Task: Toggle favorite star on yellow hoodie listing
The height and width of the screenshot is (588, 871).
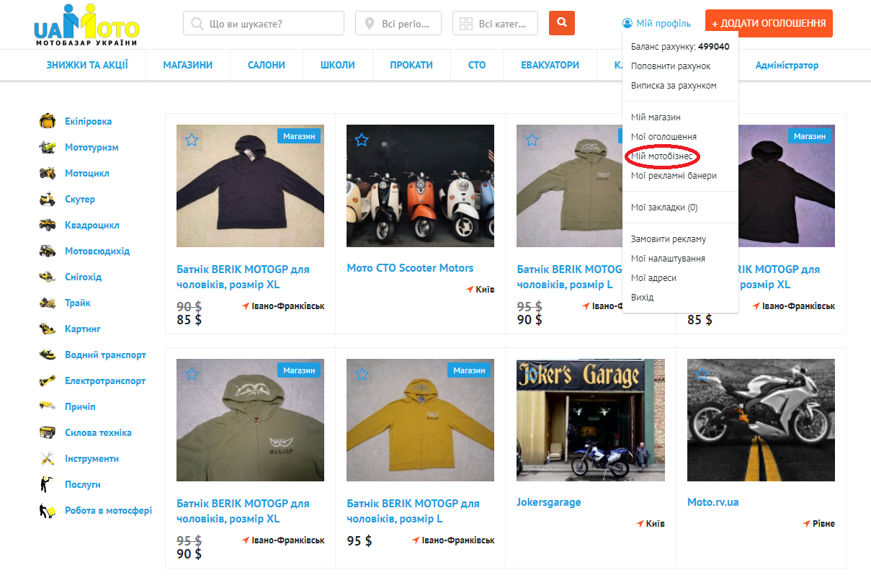Action: click(362, 374)
